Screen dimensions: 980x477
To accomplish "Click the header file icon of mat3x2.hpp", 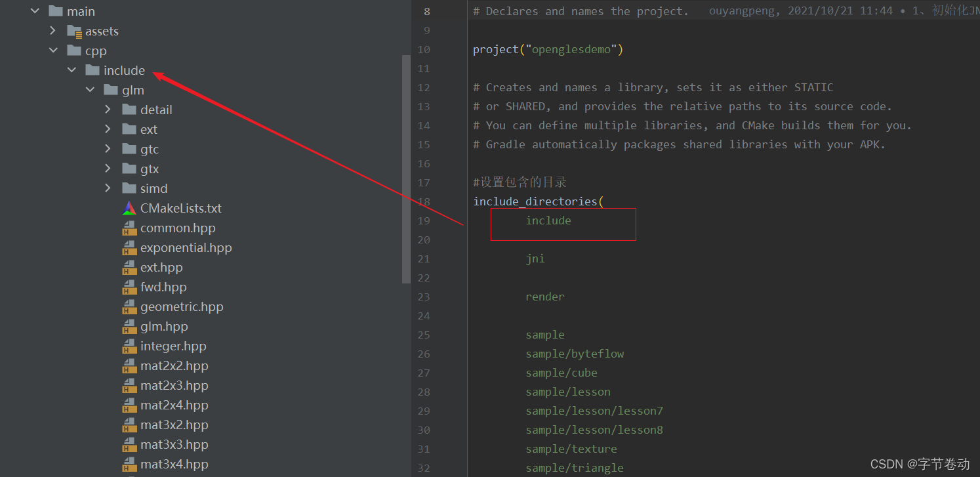I will click(129, 425).
